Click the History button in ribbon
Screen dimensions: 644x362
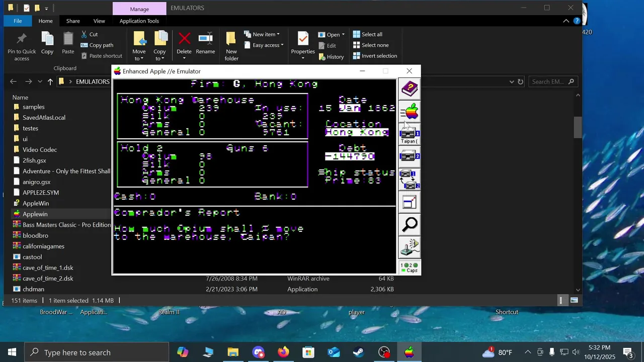tap(331, 56)
